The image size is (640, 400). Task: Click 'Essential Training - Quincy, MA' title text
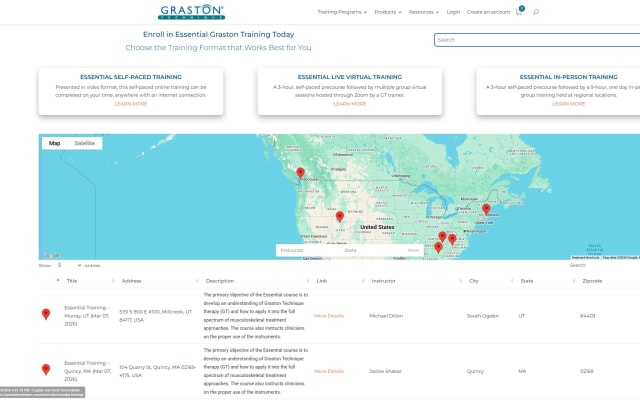click(87, 371)
